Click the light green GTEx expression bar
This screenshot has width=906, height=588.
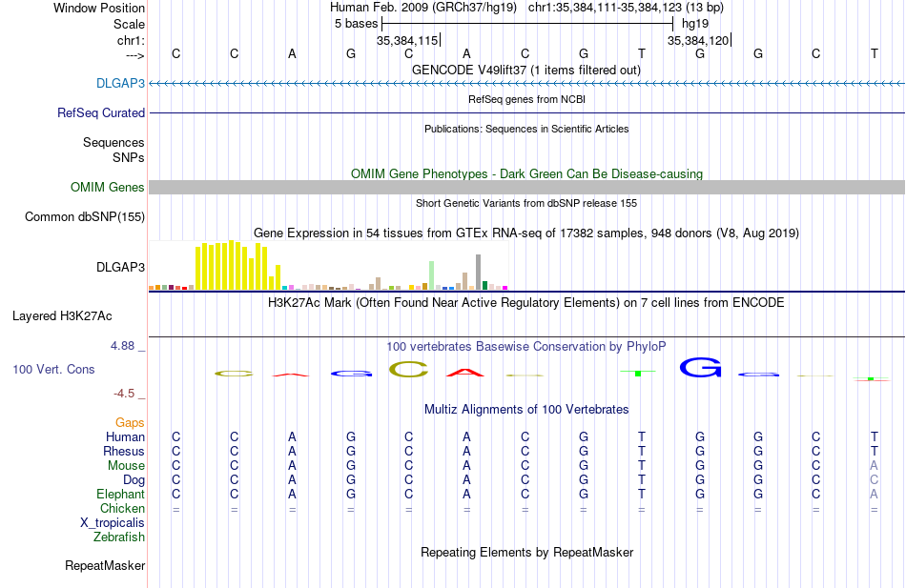tap(432, 275)
